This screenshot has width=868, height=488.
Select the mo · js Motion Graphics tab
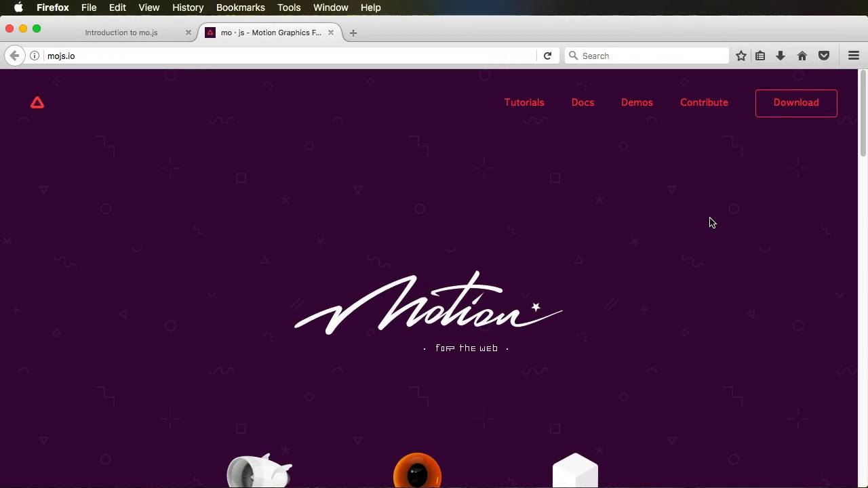coord(271,33)
